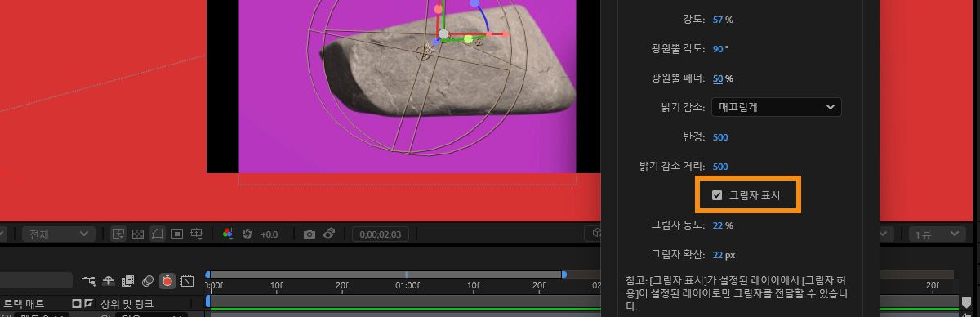Toggle the transparency grid checkerboard icon
The height and width of the screenshot is (317, 980).
pos(137,234)
